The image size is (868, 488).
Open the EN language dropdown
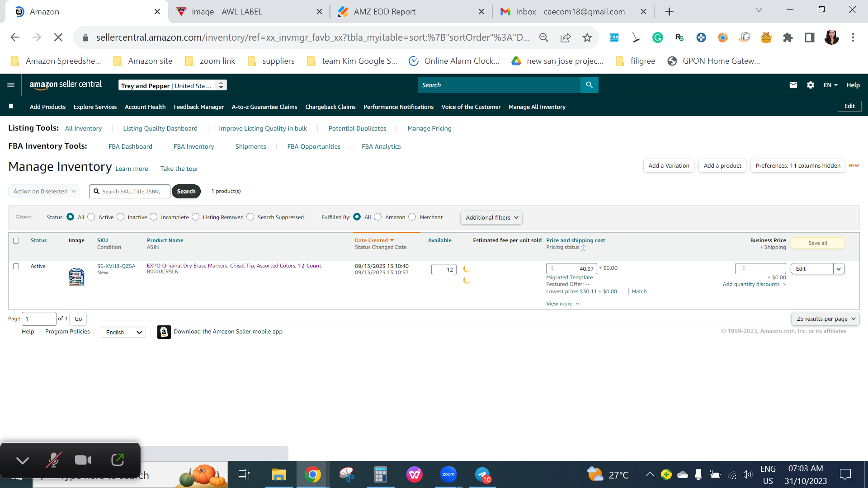tap(830, 85)
